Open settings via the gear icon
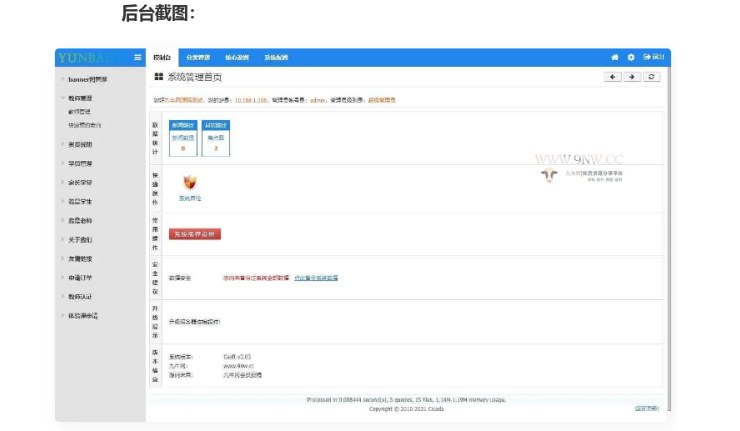This screenshot has height=431, width=740. [631, 58]
